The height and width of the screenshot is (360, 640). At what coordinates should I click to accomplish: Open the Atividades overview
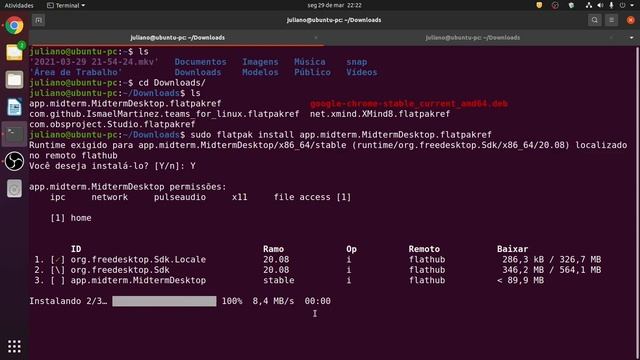coord(19,5)
